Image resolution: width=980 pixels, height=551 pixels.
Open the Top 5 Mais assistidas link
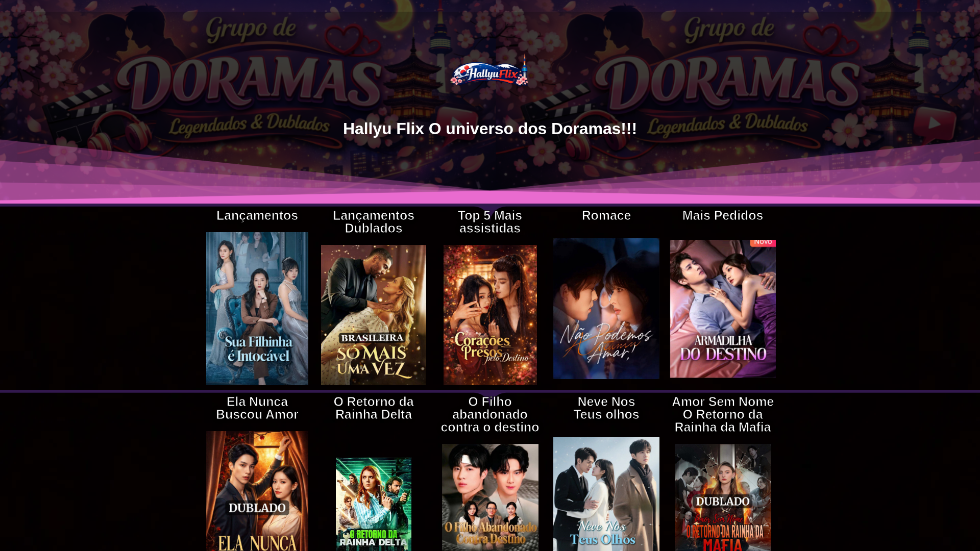click(490, 221)
